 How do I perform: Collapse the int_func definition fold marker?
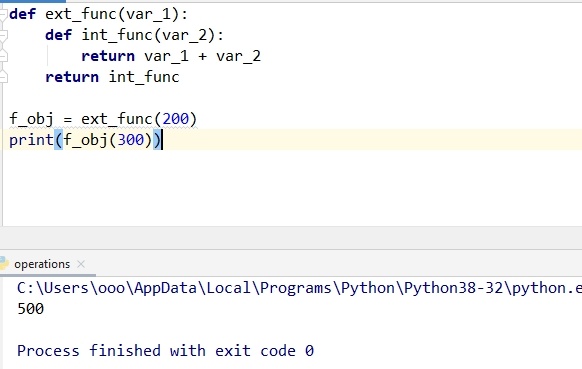[3, 36]
